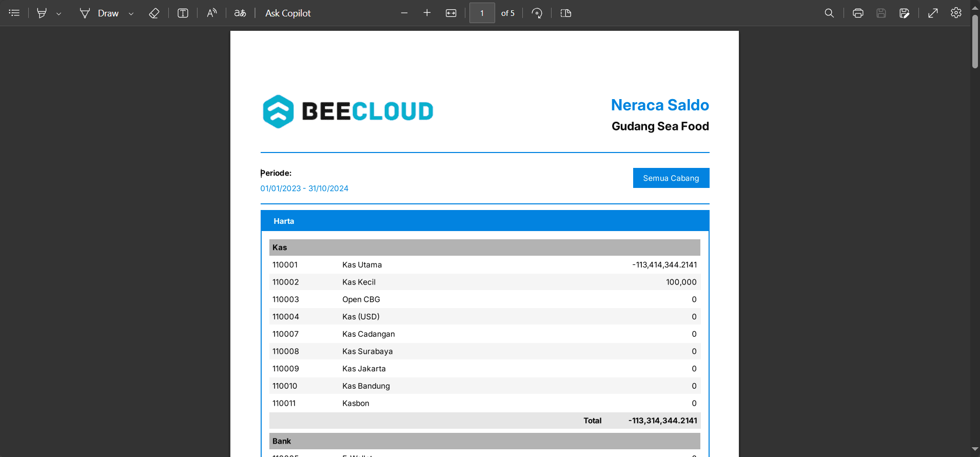980x457 pixels.
Task: Click Ask Copilot in the toolbar
Action: [288, 13]
